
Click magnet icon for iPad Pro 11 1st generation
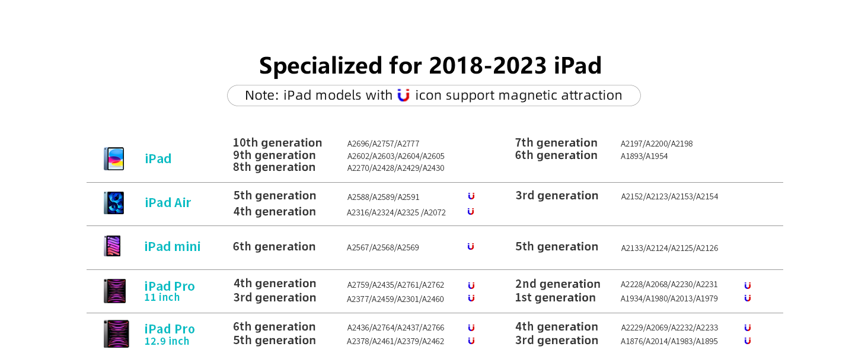[748, 298]
